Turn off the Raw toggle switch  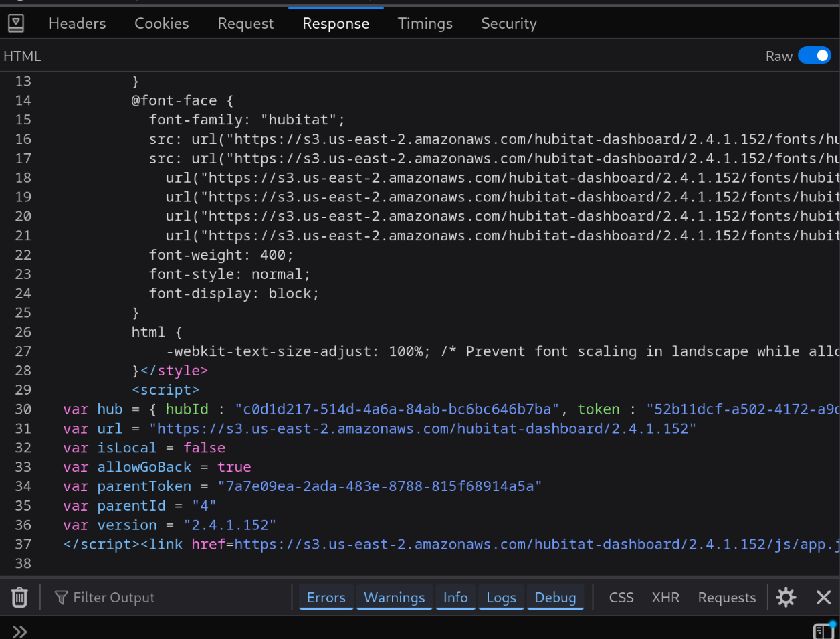point(815,56)
